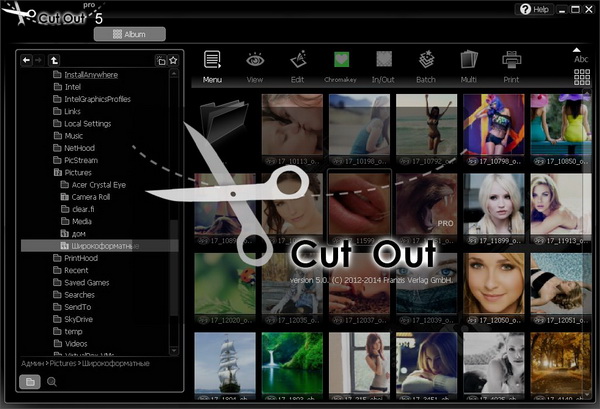The image size is (600, 409).
Task: Open the Menu toolbar icon
Action: 212,62
